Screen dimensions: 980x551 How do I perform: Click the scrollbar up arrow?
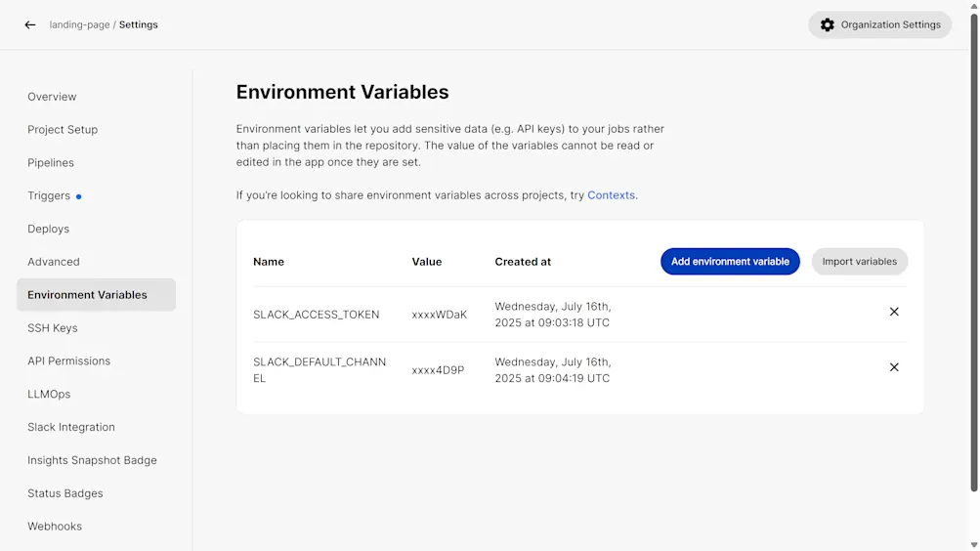tap(974, 5)
